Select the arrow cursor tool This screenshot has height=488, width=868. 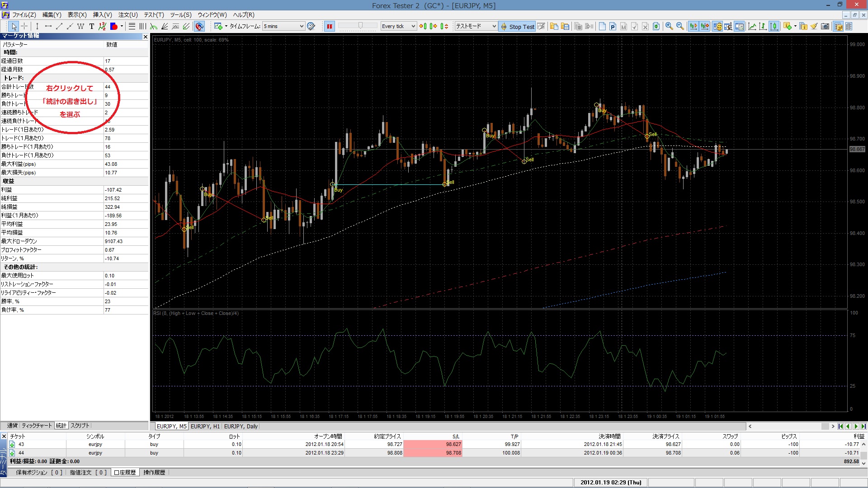[14, 26]
